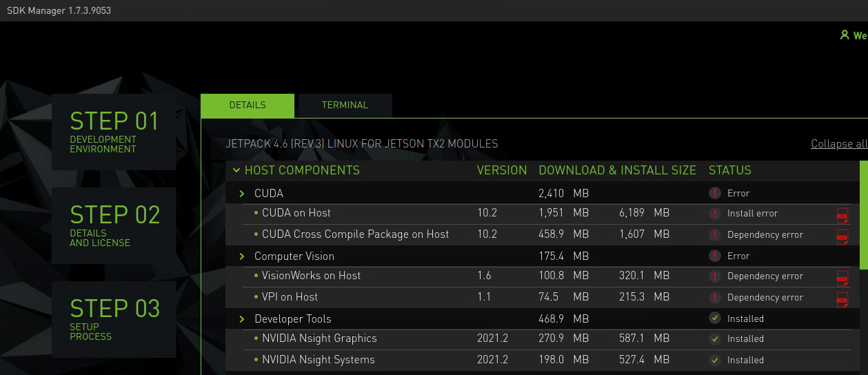Open the log icon for CUDA Cross Compile Package
This screenshot has height=375, width=868.
[x=842, y=236]
